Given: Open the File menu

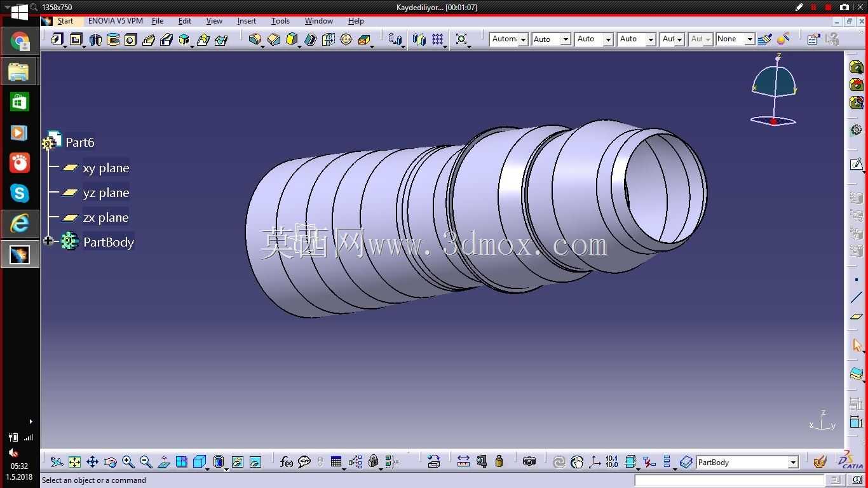Looking at the screenshot, I should pyautogui.click(x=158, y=21).
